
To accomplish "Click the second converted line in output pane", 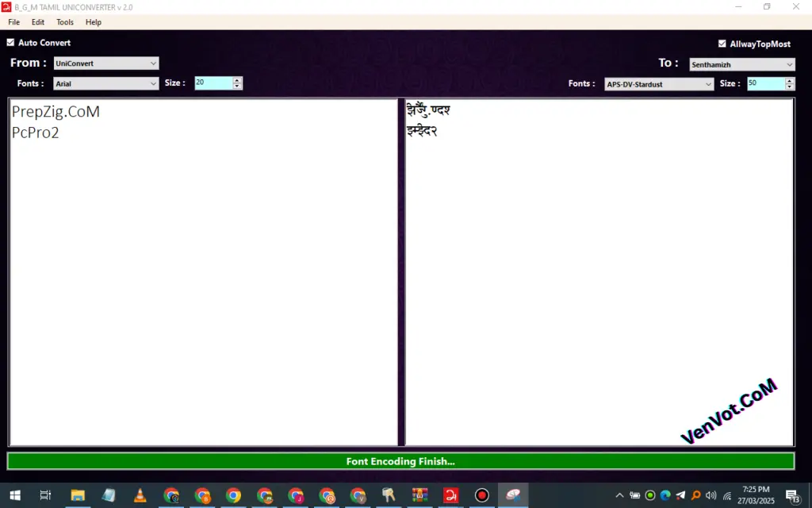I will click(422, 131).
